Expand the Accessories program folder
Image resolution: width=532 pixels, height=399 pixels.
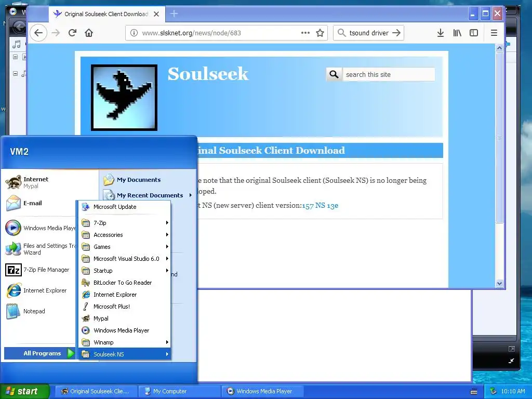click(125, 235)
